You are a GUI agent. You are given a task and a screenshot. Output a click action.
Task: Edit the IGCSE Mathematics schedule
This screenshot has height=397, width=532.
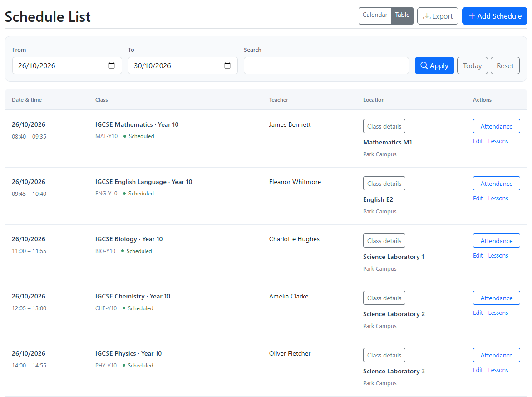pyautogui.click(x=478, y=141)
